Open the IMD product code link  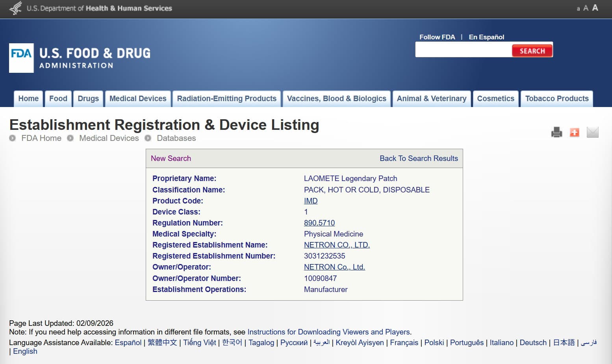coord(311,201)
